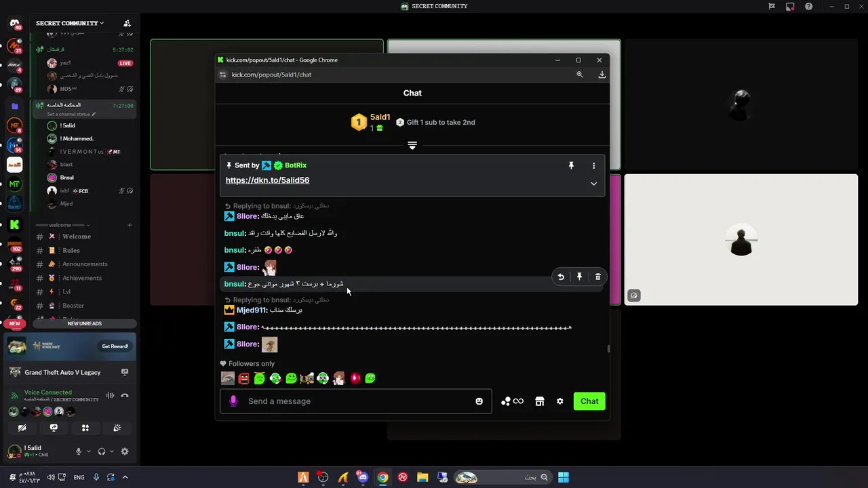Share your screen in Discord voice panel

tap(54, 428)
